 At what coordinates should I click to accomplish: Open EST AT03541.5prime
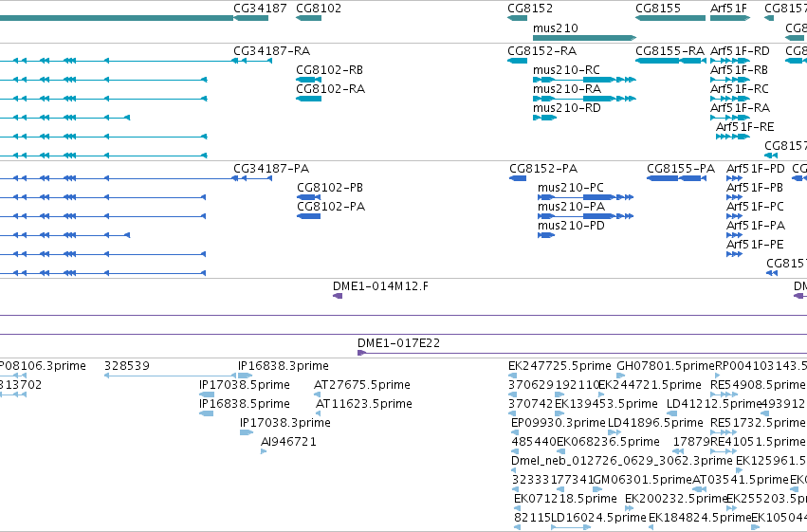[x=740, y=481]
